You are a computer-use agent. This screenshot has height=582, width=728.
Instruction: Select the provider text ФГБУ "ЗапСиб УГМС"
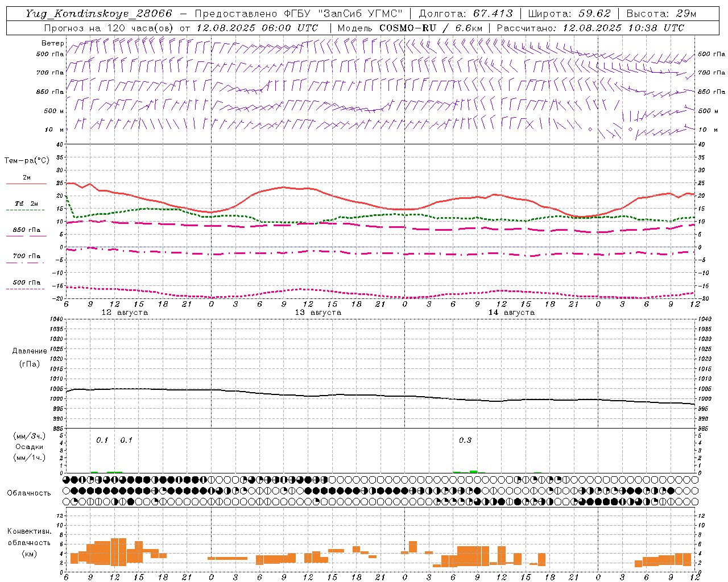[343, 14]
